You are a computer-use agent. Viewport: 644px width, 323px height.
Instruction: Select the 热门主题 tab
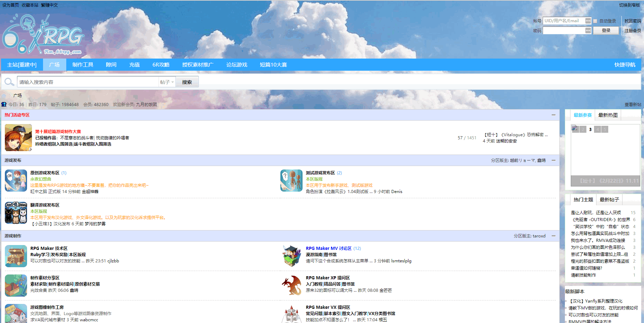[583, 200]
